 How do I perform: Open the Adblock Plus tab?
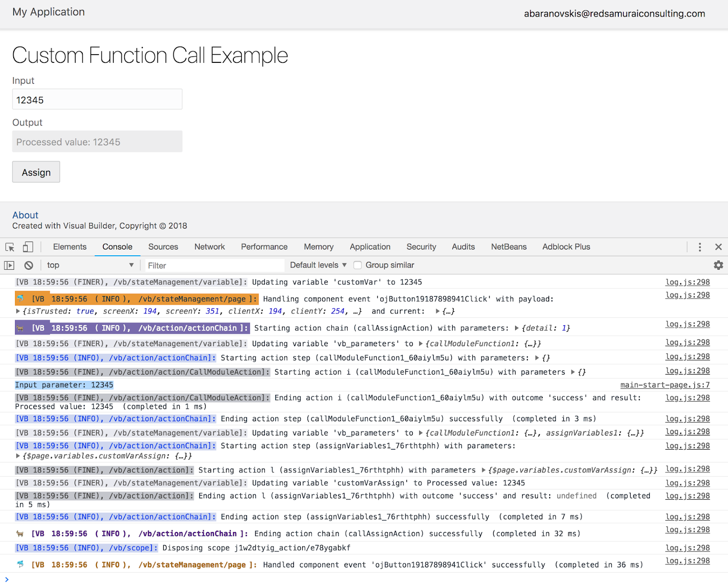pyautogui.click(x=566, y=247)
